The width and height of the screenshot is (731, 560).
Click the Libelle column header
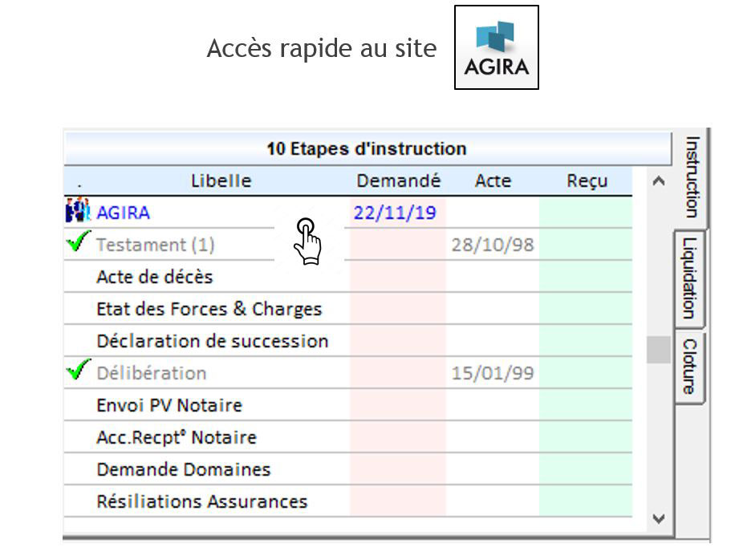[221, 181]
